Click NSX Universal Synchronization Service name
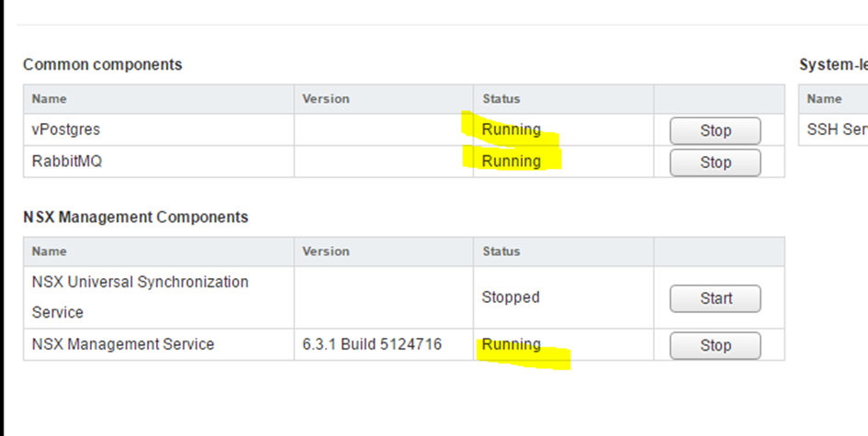 pyautogui.click(x=140, y=297)
